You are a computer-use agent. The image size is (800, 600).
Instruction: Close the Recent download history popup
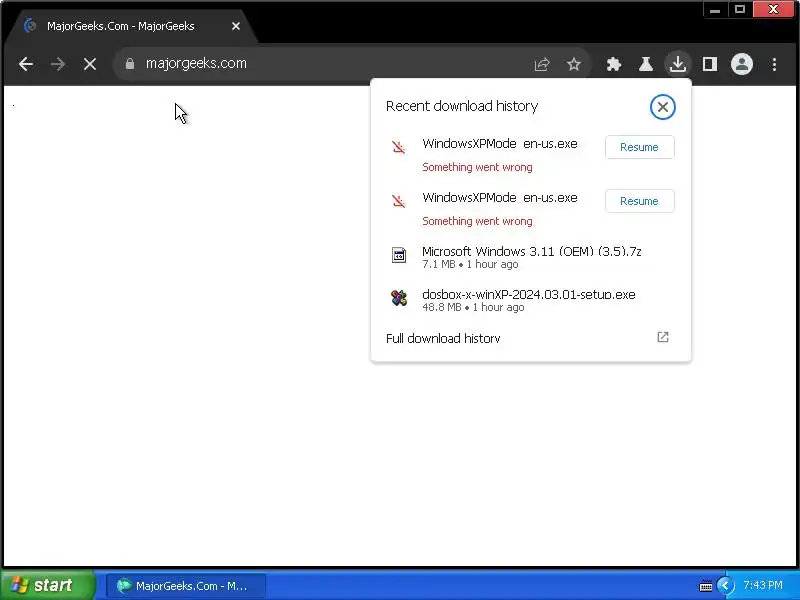tap(663, 107)
